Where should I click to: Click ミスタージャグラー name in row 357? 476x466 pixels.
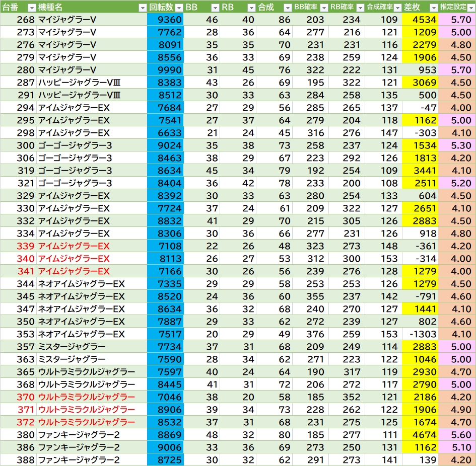click(72, 347)
